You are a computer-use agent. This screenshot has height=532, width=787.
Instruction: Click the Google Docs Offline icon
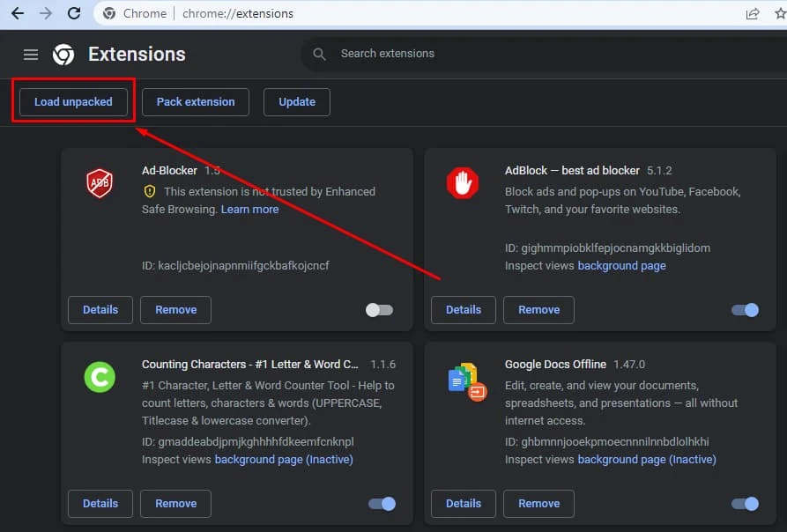[x=467, y=382]
